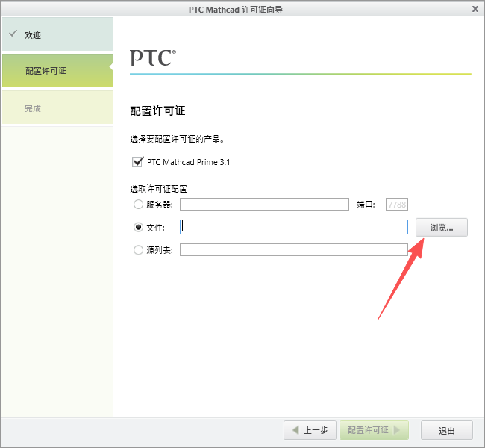This screenshot has width=485, height=448.
Task: Select the 源列表 radio button
Action: pos(138,250)
